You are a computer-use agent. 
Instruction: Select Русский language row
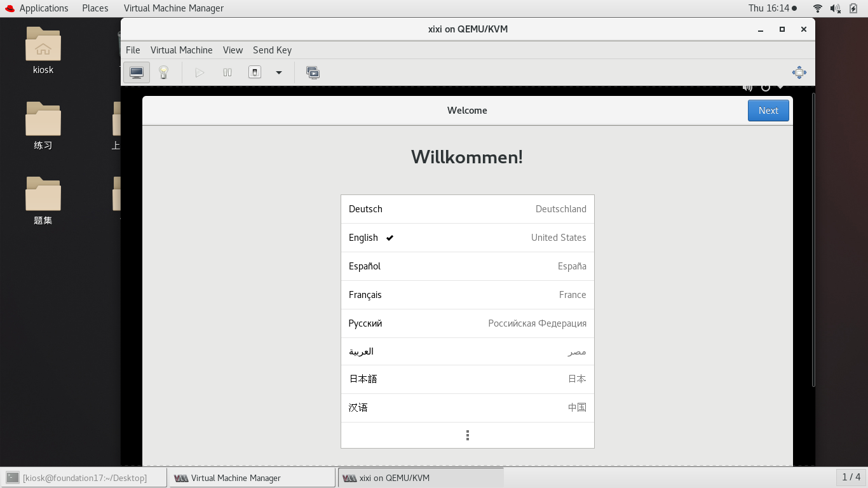coord(468,323)
